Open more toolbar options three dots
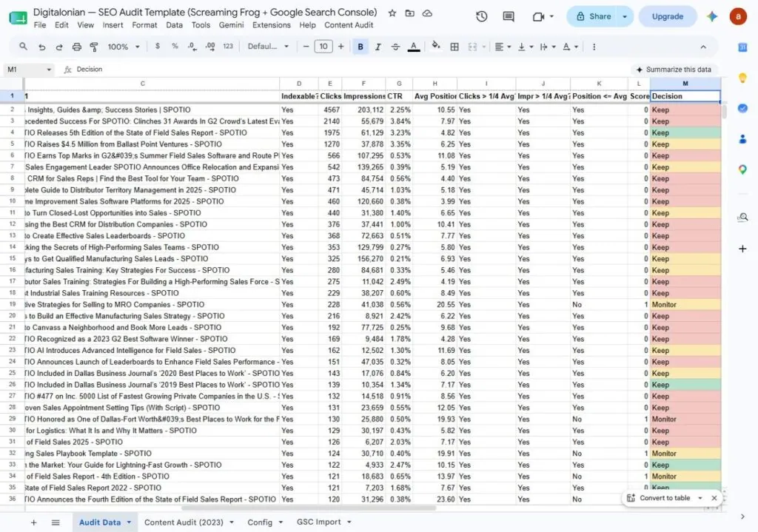This screenshot has width=758, height=532. point(594,47)
